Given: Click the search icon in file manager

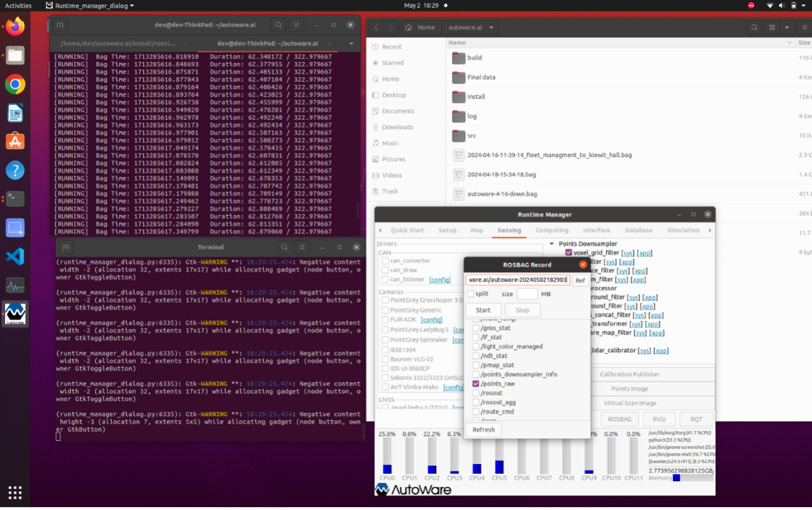Looking at the screenshot, I should click(x=754, y=27).
